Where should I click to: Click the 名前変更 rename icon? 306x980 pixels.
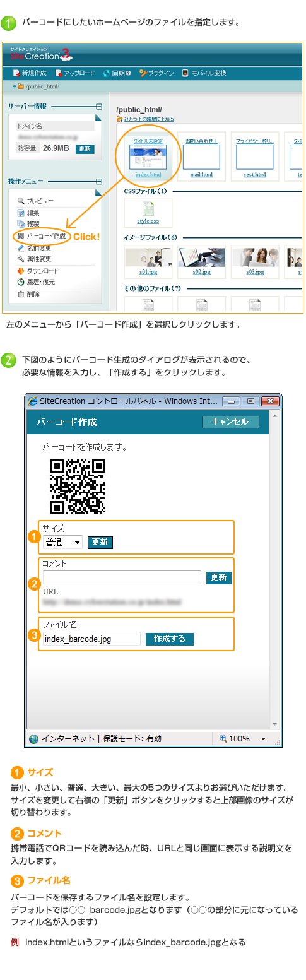point(21,248)
